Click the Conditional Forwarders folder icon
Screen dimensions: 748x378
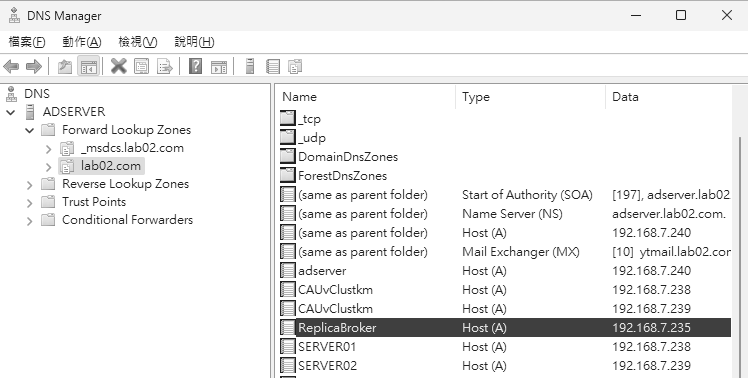[48, 220]
